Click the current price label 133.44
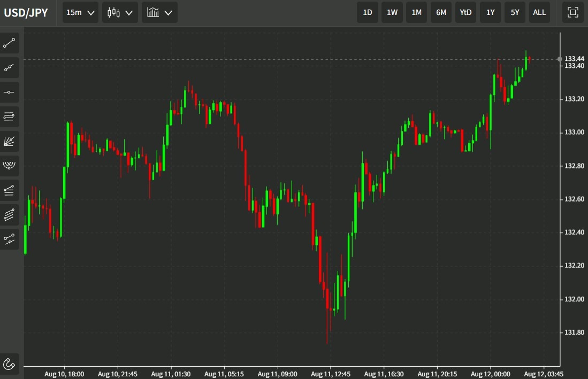 coord(574,58)
